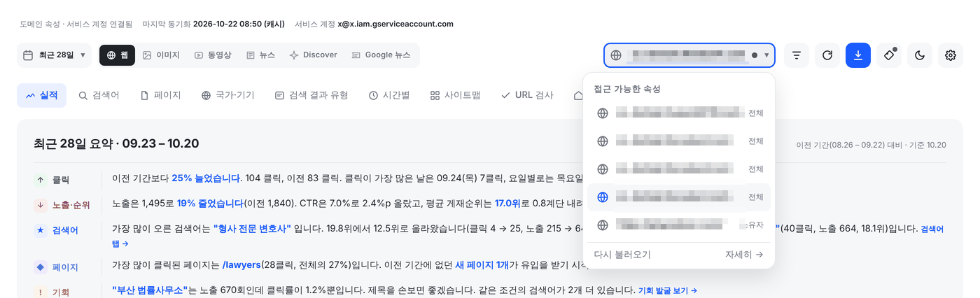
Task: Open the 사이트맵 tab
Action: 455,95
